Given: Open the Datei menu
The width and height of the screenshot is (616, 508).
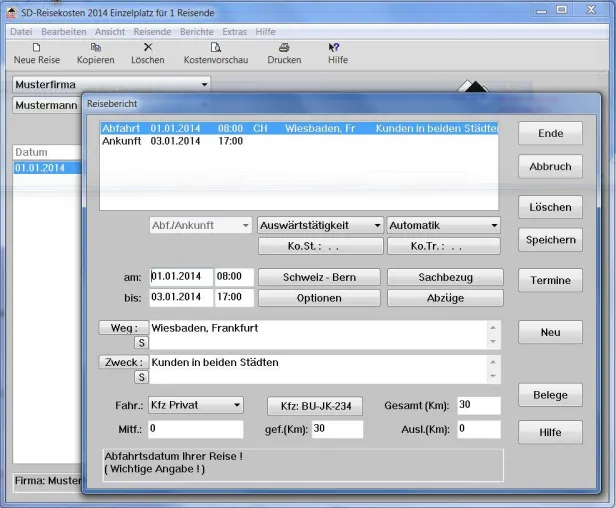Looking at the screenshot, I should (x=21, y=32).
